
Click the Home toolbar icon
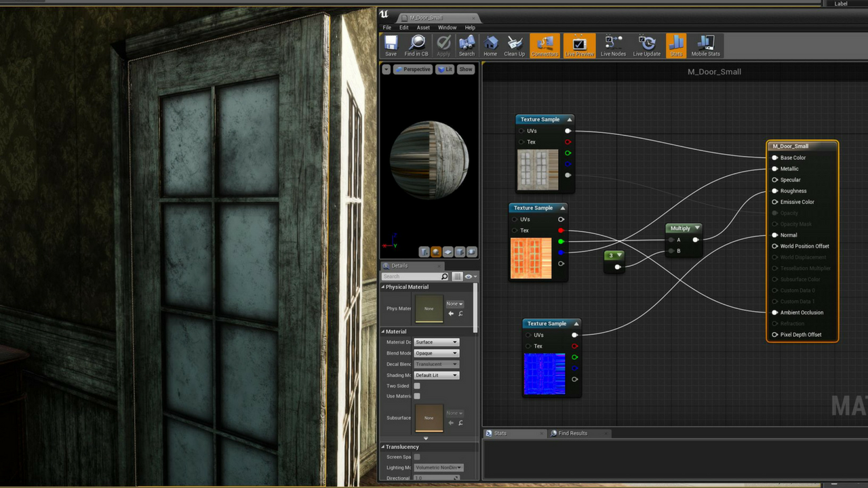pos(490,45)
